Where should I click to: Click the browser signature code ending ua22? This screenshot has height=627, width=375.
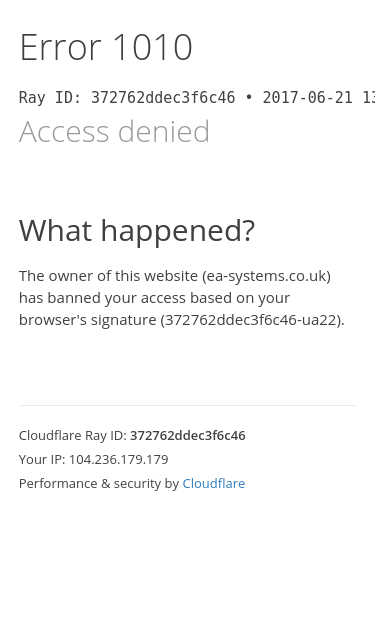coord(251,320)
